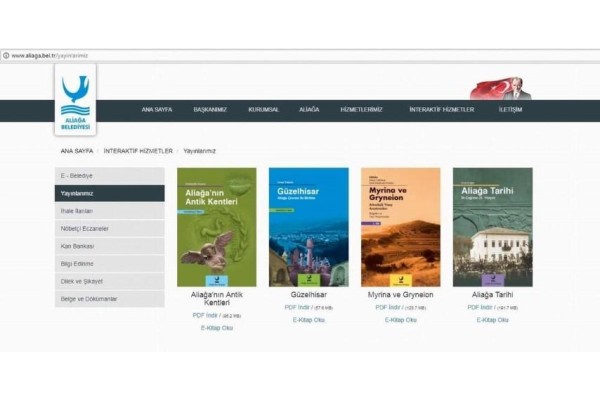Click the Aliağa'nın Antik Kentleri book cover

pos(216,227)
